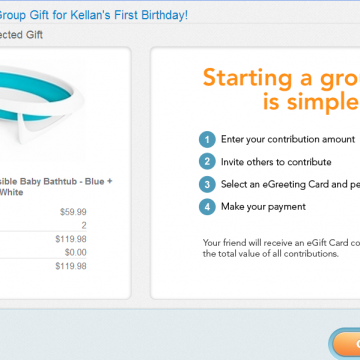Viewport: 360px width, 360px height.
Task: Click the 'Make your payment' step text
Action: tap(263, 207)
